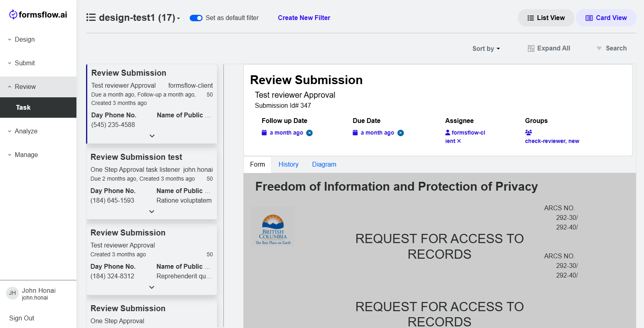Click the Search filter icon
This screenshot has width=644, height=328.
coord(599,48)
